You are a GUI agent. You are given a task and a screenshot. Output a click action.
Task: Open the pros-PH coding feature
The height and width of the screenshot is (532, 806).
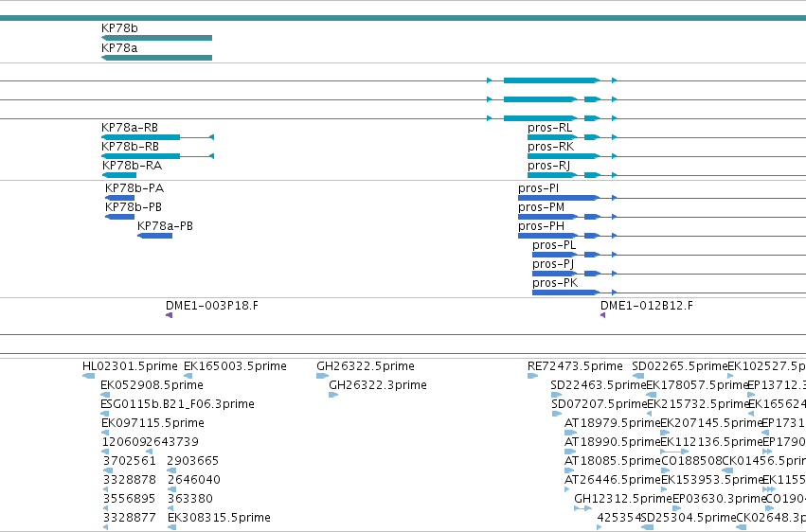559,236
